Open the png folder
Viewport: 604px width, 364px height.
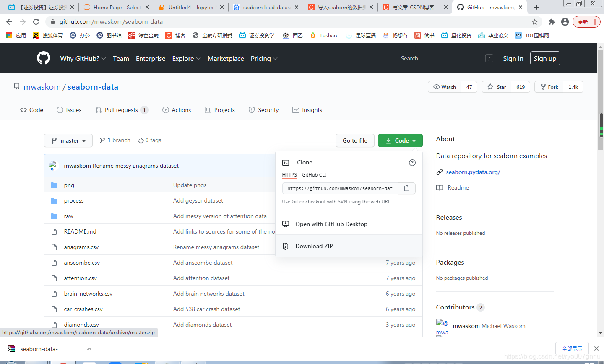click(x=69, y=185)
